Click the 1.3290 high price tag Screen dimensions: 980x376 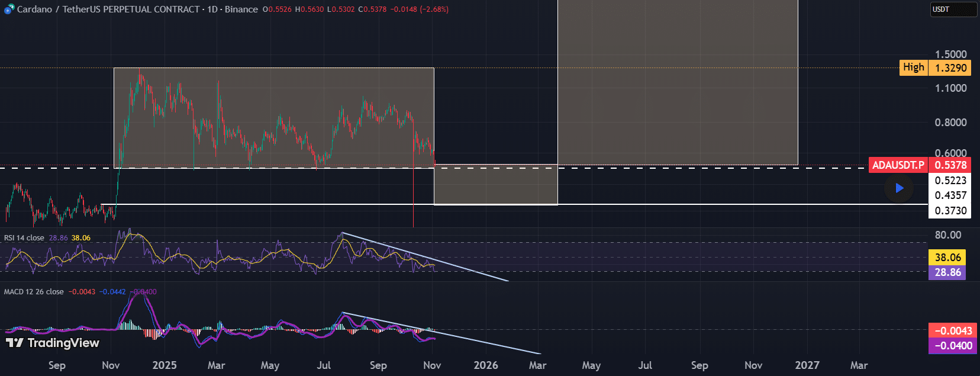pos(950,68)
